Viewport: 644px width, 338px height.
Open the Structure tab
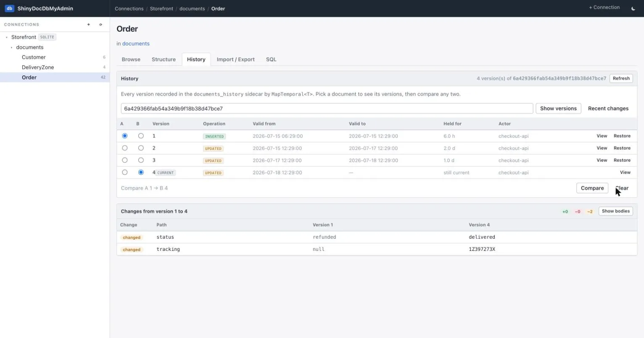[164, 59]
